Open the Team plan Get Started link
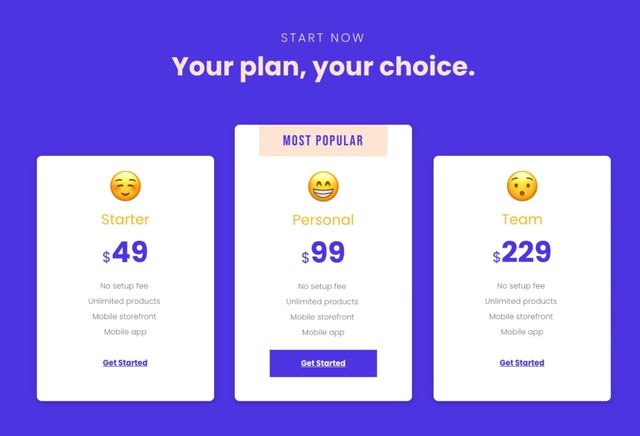 tap(522, 363)
